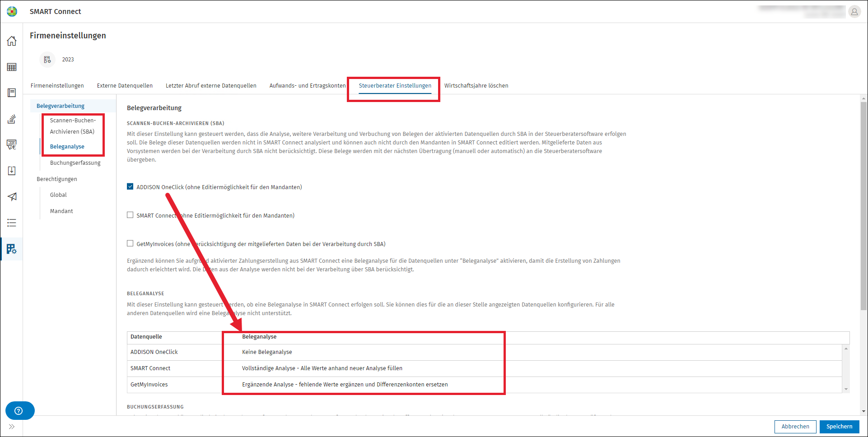Open the euro invoice icon in sidebar
This screenshot has width=868, height=437.
pos(12,145)
